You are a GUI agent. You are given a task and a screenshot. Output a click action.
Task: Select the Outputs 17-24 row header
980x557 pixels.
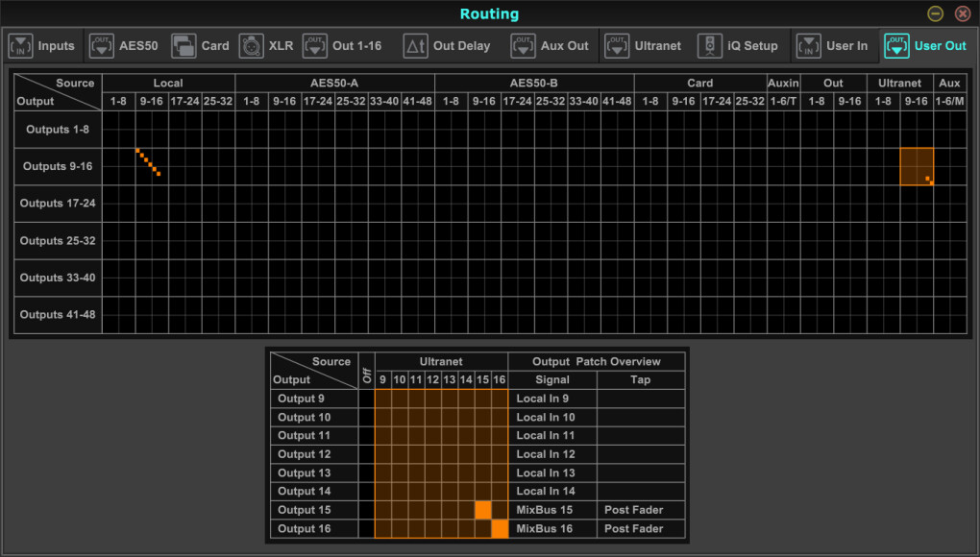click(58, 204)
